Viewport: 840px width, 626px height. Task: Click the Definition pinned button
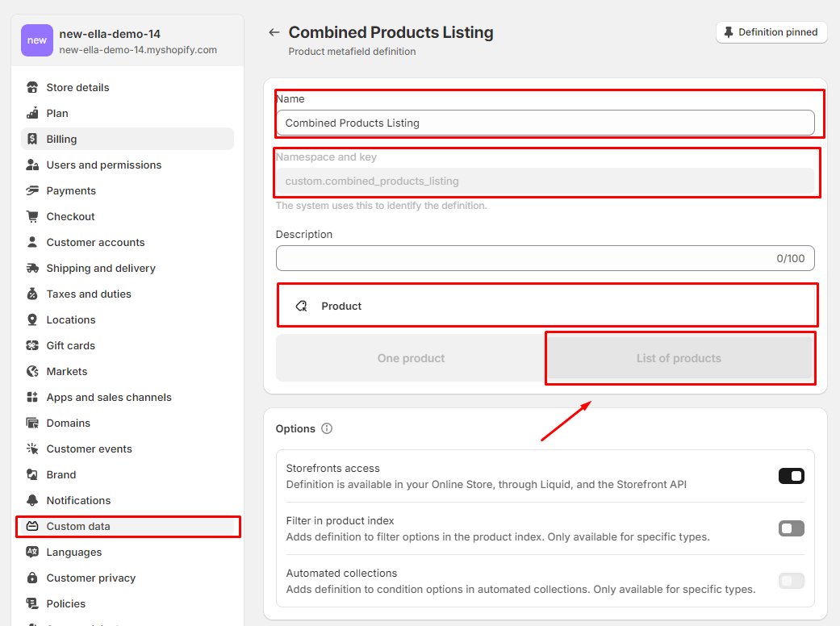771,32
